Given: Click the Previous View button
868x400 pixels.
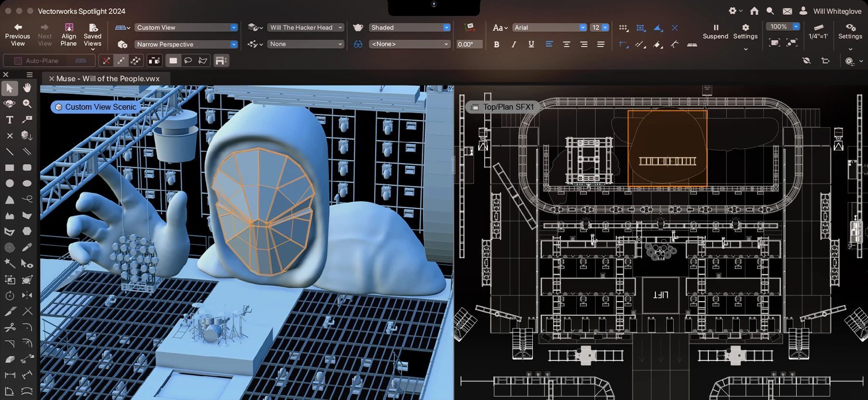Looking at the screenshot, I should 18,36.
